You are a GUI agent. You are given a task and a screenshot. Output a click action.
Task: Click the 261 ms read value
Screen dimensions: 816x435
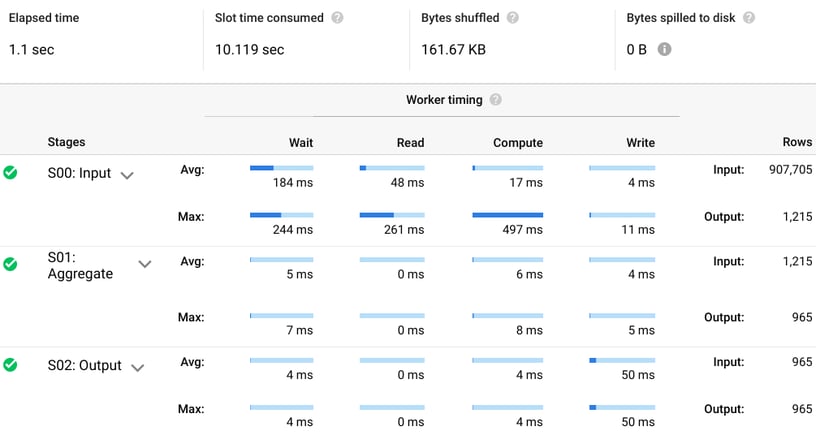pyautogui.click(x=404, y=229)
